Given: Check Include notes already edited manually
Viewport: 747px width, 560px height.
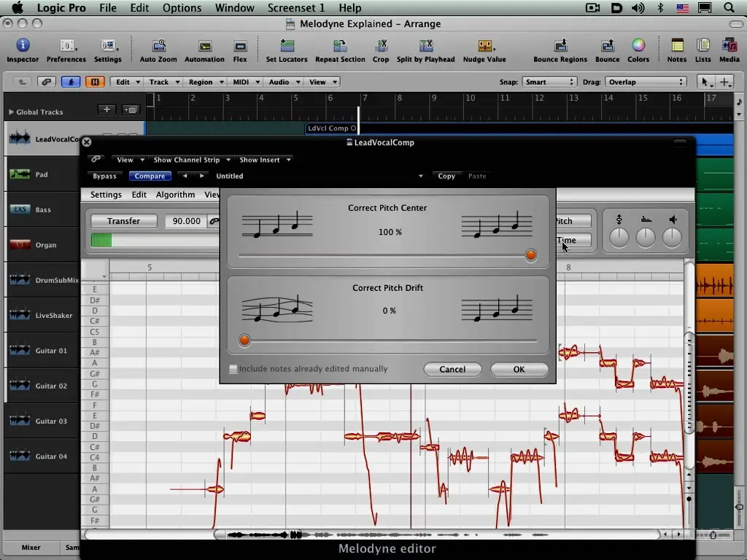Looking at the screenshot, I should click(x=233, y=368).
